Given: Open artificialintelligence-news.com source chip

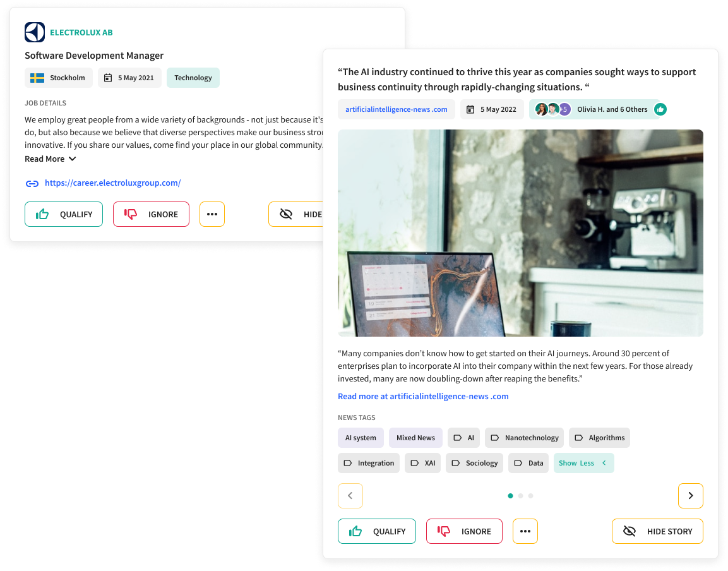Looking at the screenshot, I should [x=397, y=110].
